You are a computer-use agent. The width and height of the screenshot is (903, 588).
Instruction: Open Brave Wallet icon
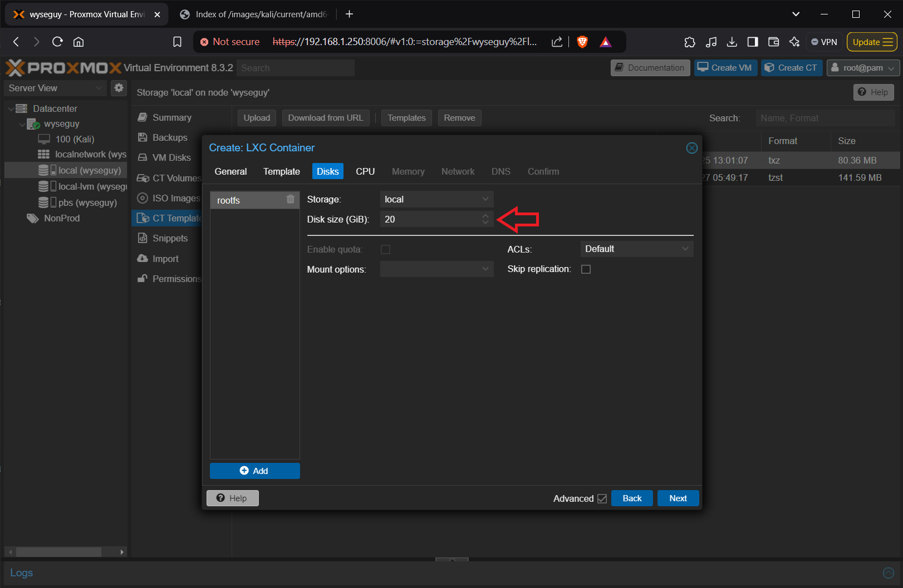coord(773,42)
